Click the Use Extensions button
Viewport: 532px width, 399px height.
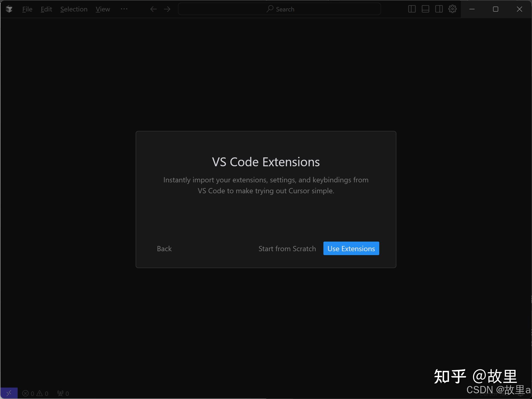tap(351, 249)
